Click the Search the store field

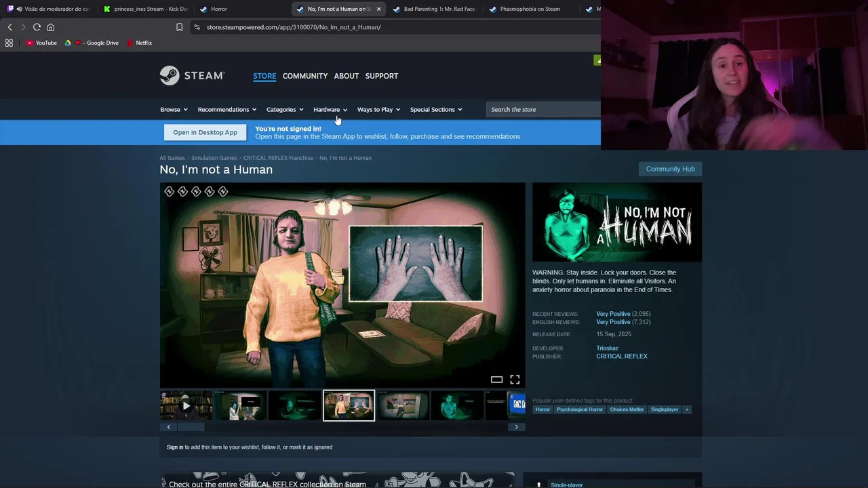click(543, 109)
